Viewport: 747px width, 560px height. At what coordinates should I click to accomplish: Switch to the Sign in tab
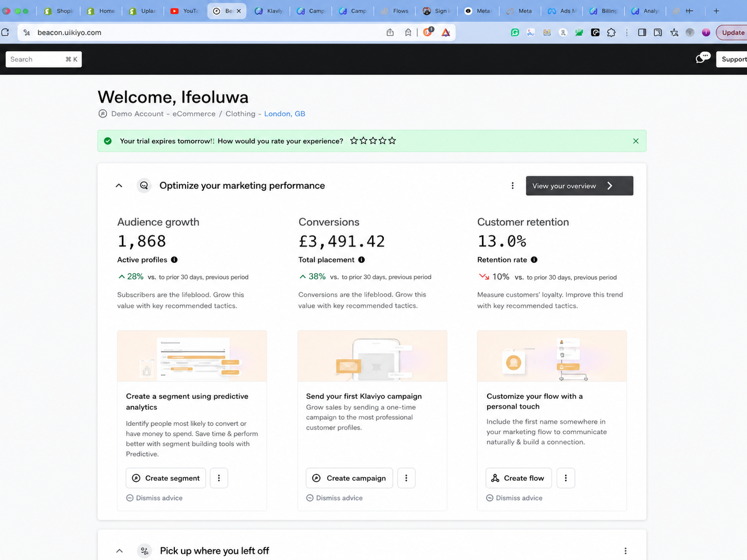coord(436,11)
